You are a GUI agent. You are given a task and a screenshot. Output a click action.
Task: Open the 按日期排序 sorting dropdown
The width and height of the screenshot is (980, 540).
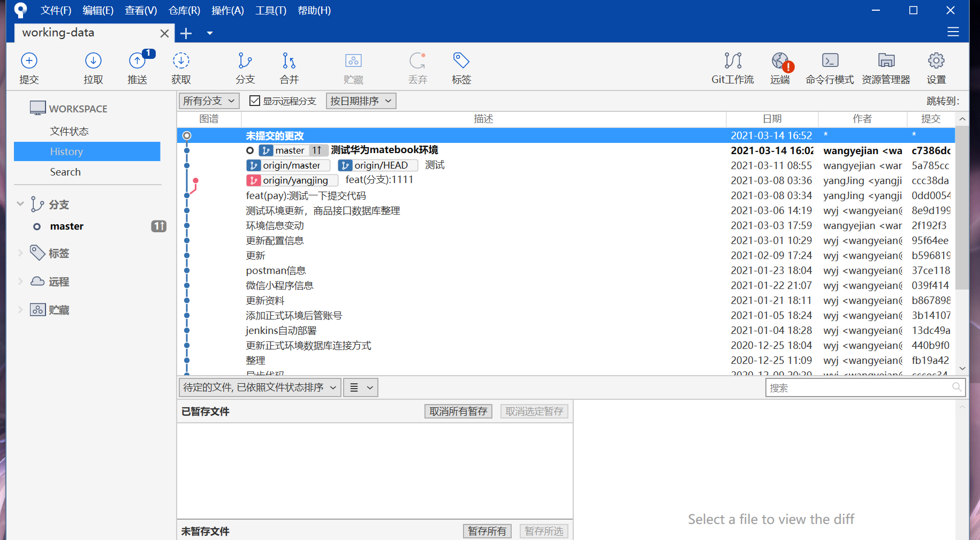[361, 101]
